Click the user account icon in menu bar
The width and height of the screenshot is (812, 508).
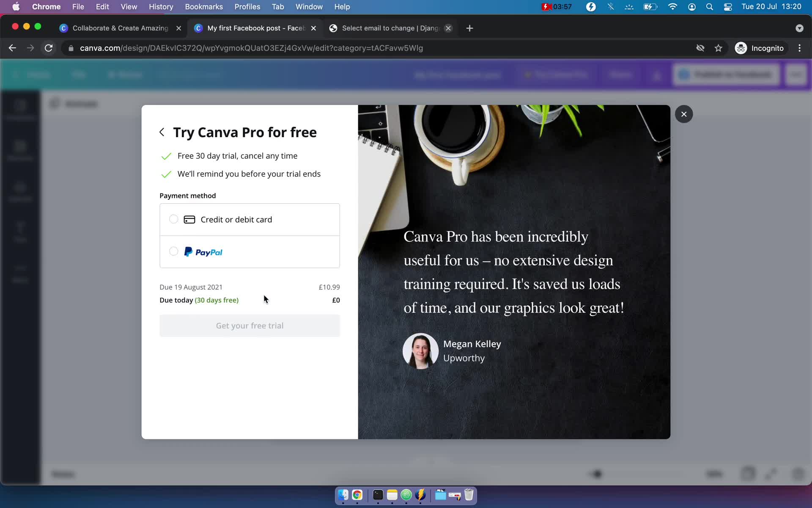click(691, 7)
